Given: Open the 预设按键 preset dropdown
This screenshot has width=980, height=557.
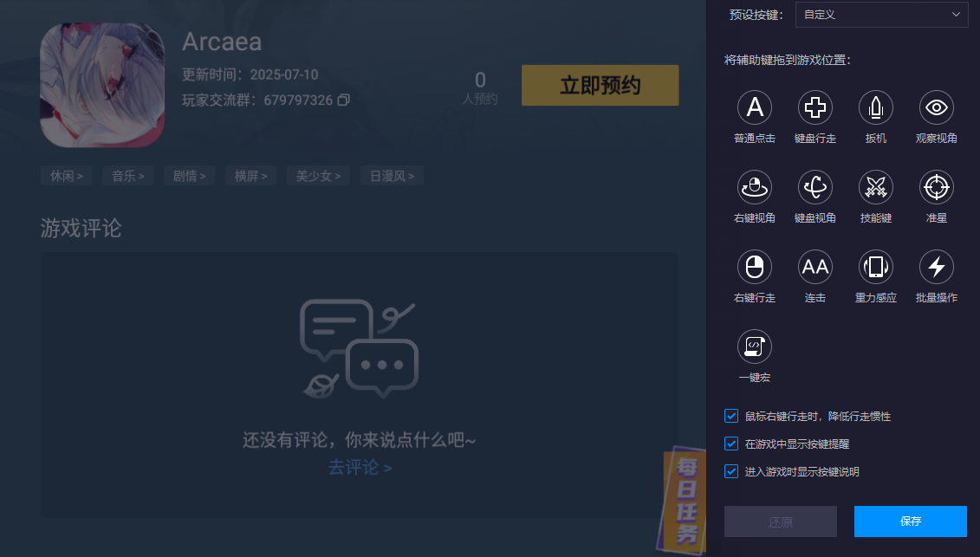Looking at the screenshot, I should (x=881, y=15).
